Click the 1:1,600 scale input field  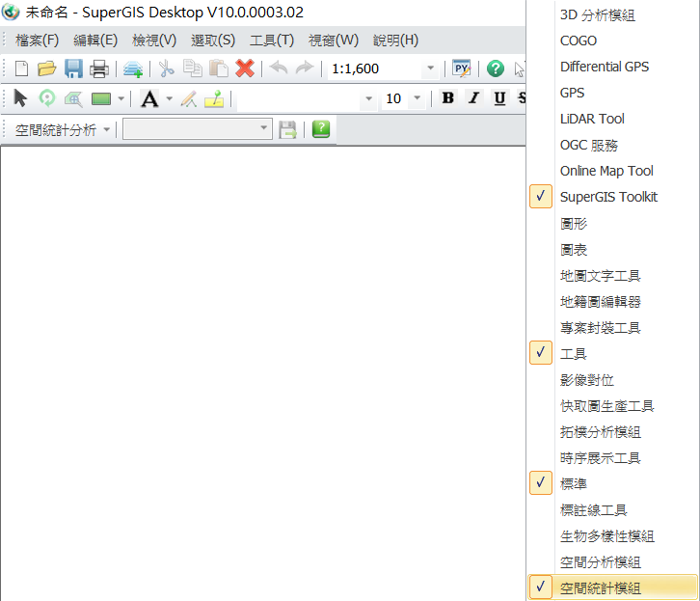(375, 68)
